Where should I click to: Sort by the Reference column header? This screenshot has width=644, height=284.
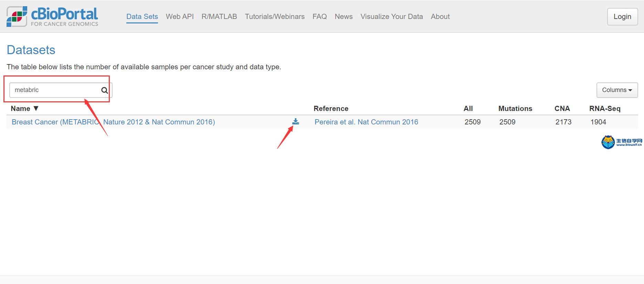tap(331, 109)
